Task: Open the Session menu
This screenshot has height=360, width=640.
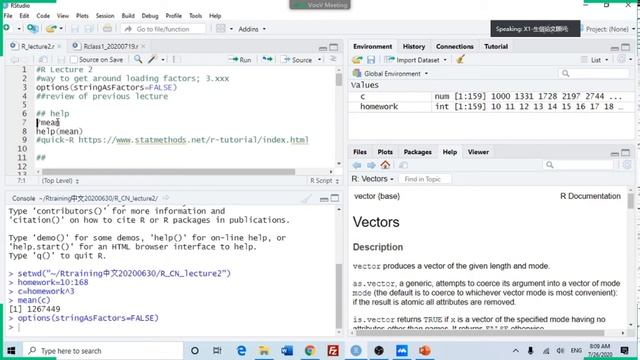Action: (105, 16)
